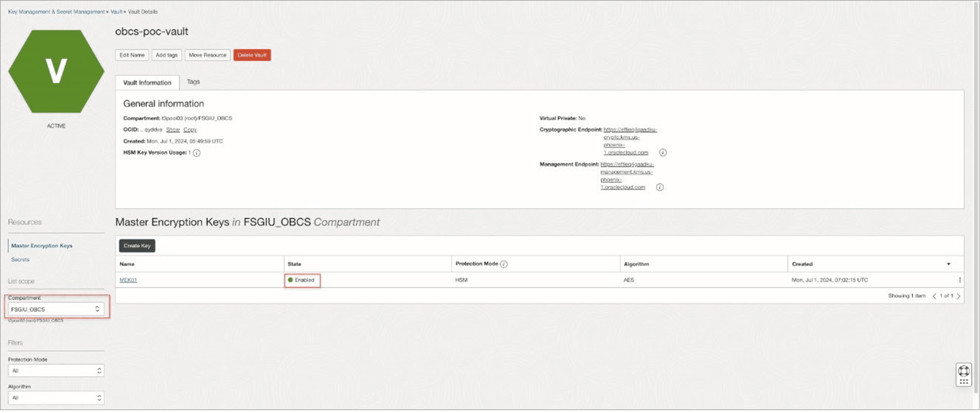Go to previous page of keys
The image size is (980, 413).
coord(934,296)
